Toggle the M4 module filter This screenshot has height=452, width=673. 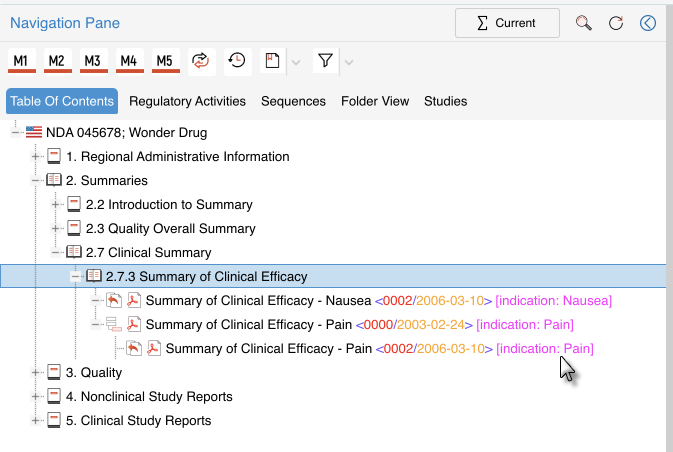pyautogui.click(x=129, y=61)
